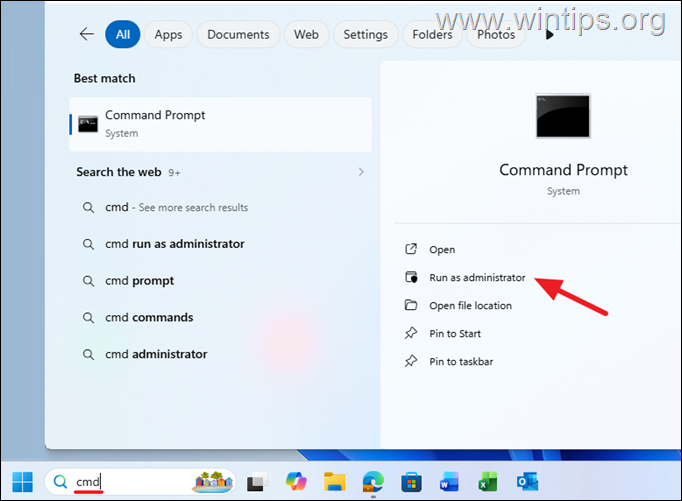Click magnifier icon next to 'cmd administrator'
Viewport: 682px width, 501px height.
tap(88, 354)
